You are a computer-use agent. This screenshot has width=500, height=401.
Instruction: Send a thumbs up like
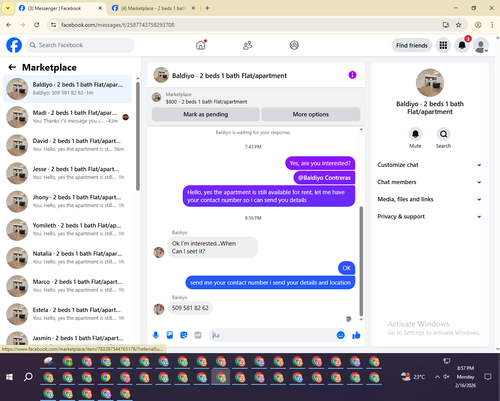(x=356, y=335)
